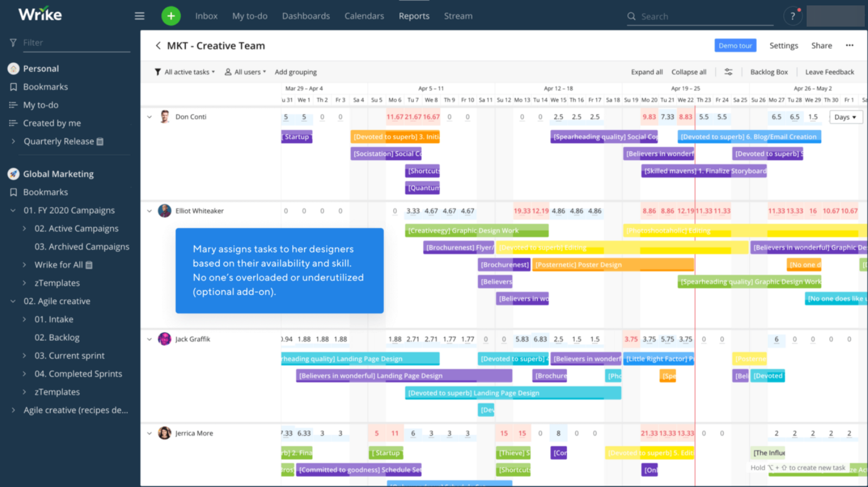This screenshot has width=868, height=487.
Task: Click the view settings sliders icon
Action: 728,72
